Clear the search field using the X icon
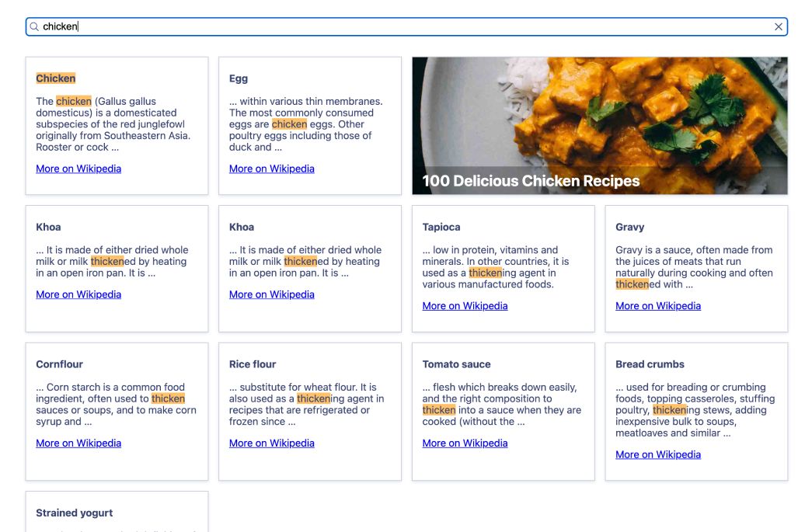Screen dimensions: 812x532 pyautogui.click(x=778, y=26)
